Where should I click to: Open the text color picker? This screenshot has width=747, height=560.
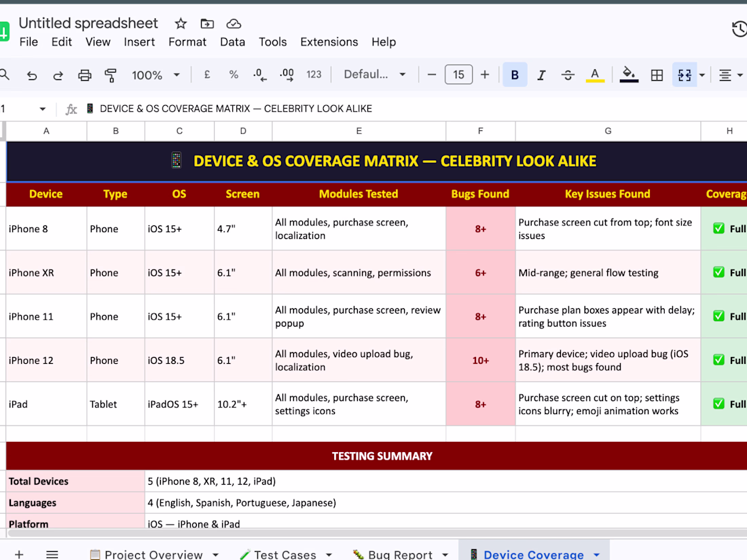(x=595, y=75)
